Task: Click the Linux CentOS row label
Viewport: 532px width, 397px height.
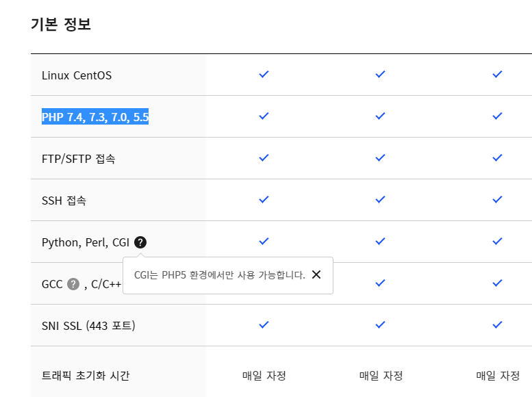Action: tap(77, 75)
